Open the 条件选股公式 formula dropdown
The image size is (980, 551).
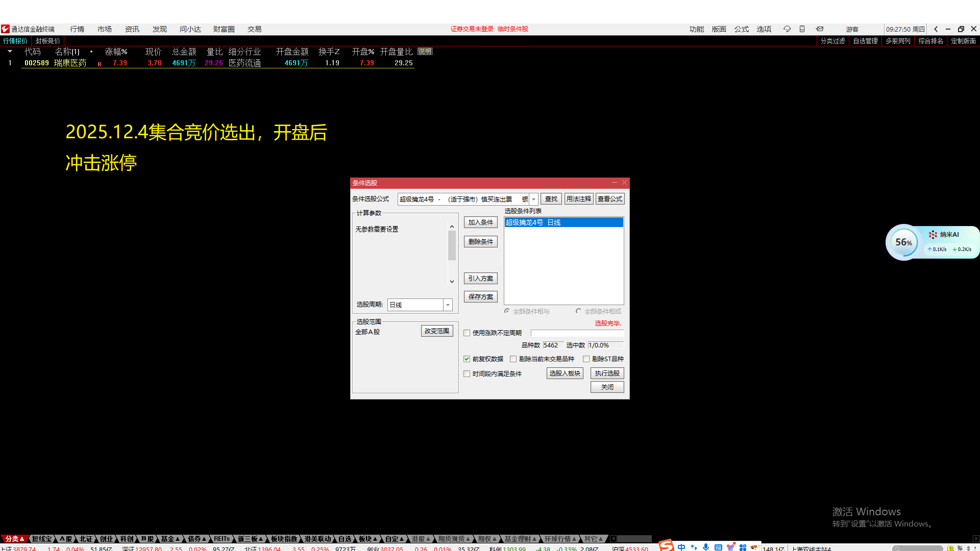point(533,199)
